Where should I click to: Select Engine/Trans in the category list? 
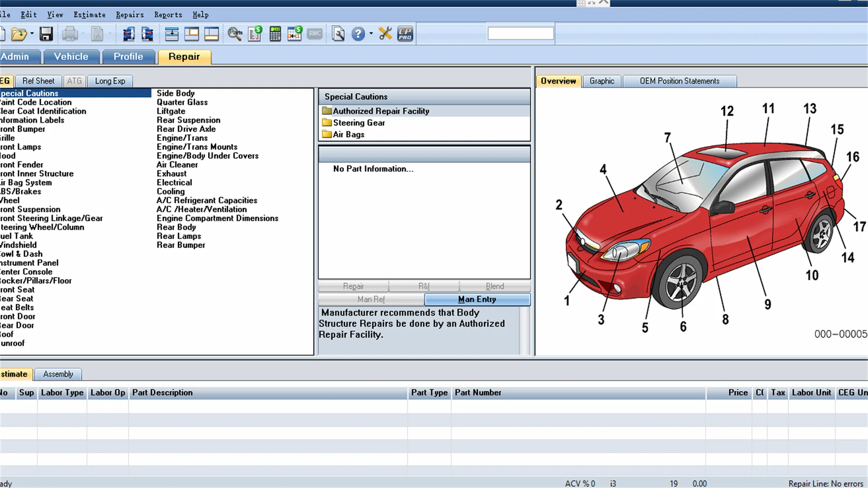(182, 138)
